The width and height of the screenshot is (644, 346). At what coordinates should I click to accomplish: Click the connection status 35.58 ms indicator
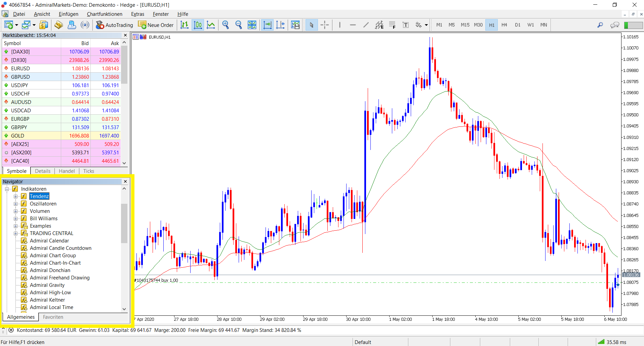tap(612, 342)
